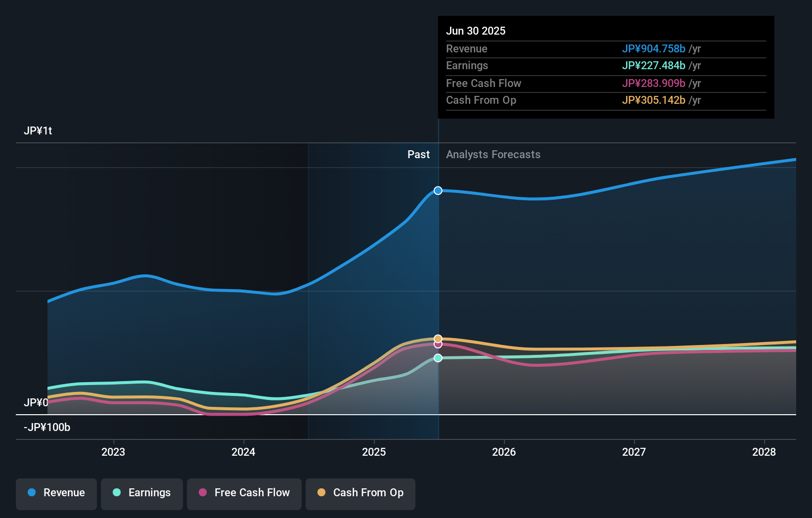
Task: Select the teal Earnings data point marker
Action: 438,358
